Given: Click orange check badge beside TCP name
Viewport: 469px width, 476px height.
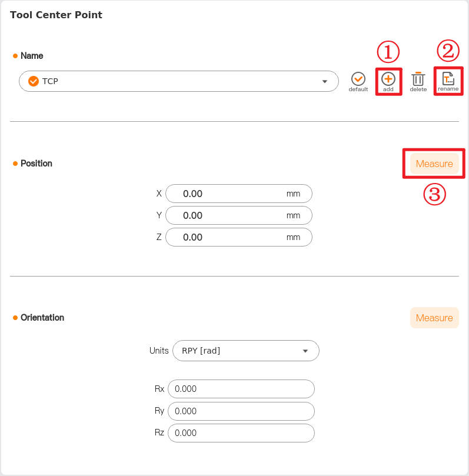Looking at the screenshot, I should 34,81.
